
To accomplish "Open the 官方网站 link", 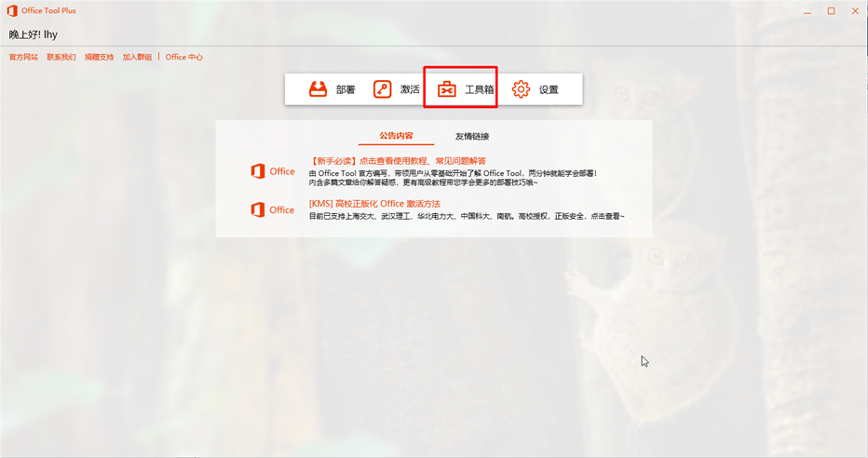I will tap(23, 57).
